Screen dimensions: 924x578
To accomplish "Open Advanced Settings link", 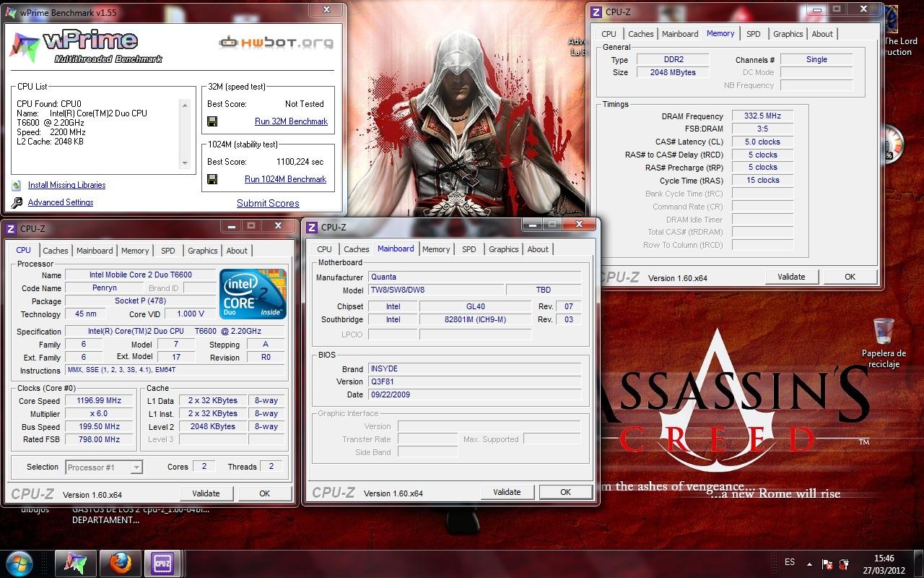I will point(61,202).
